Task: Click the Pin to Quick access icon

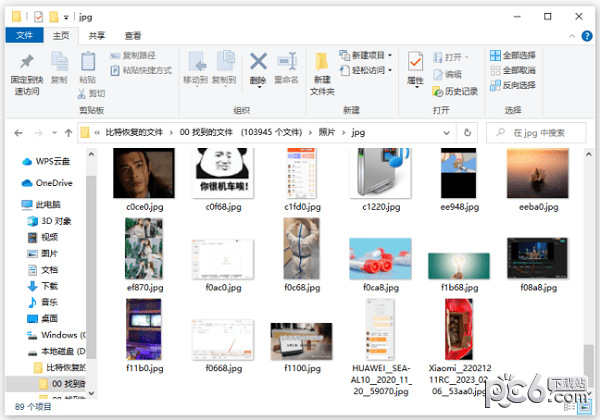Action: 27,61
